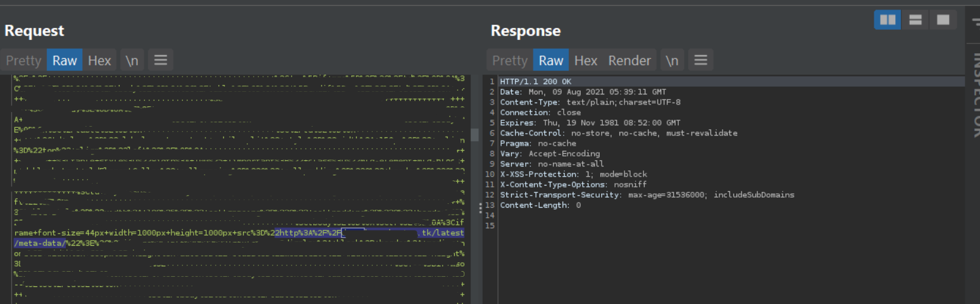The image size is (980, 304).
Task: Select the Pretty tab in Request
Action: point(23,60)
